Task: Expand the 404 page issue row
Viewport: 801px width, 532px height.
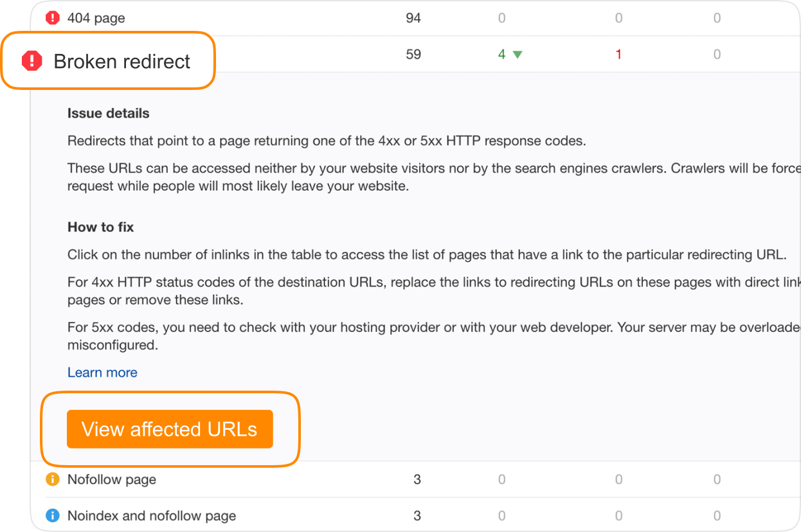Action: tap(96, 18)
